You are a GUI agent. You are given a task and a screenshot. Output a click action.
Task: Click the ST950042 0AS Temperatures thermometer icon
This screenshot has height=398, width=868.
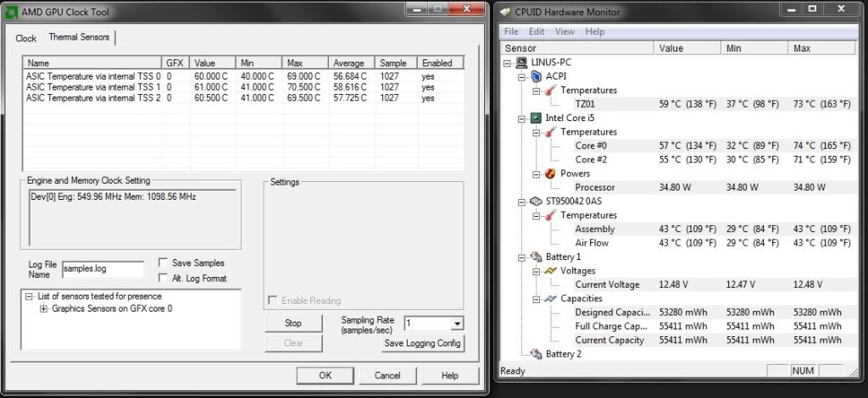click(550, 215)
